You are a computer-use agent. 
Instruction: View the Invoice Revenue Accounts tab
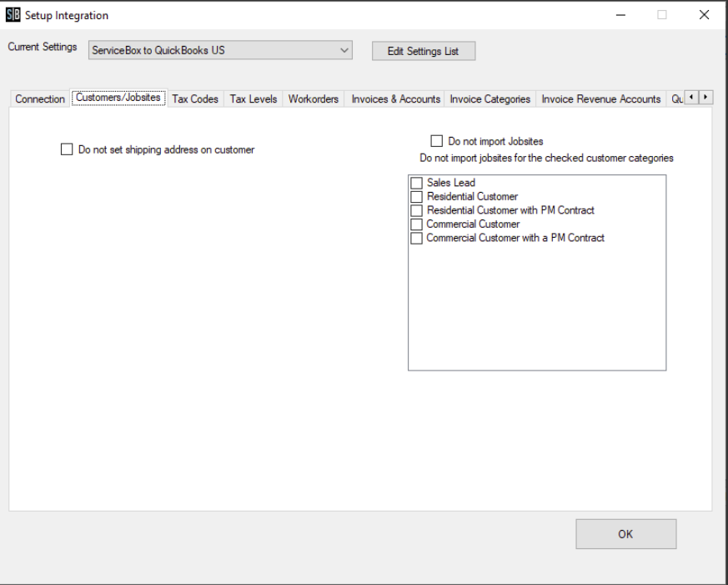pyautogui.click(x=600, y=99)
